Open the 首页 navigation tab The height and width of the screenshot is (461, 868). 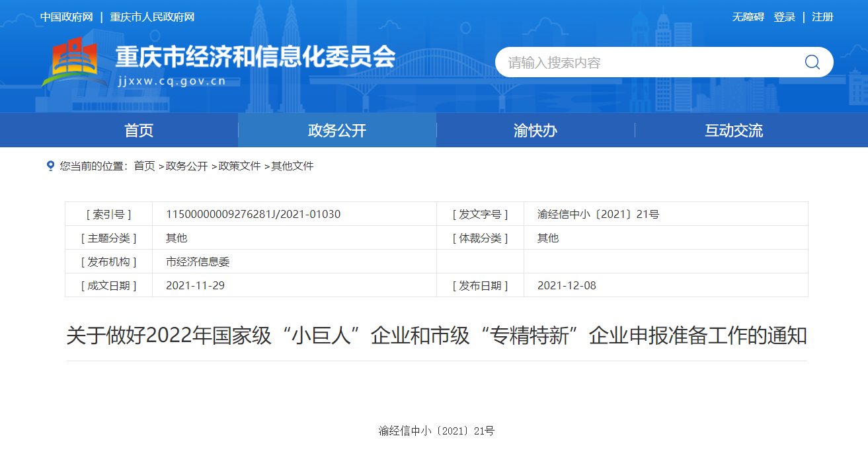point(139,131)
